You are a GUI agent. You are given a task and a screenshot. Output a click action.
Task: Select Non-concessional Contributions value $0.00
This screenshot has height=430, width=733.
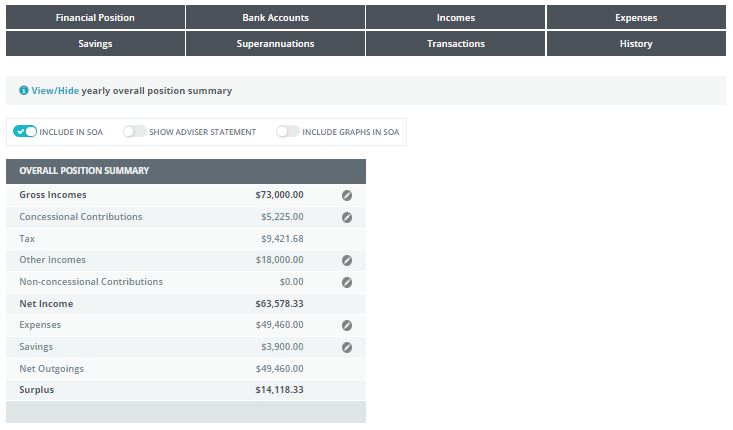click(292, 282)
